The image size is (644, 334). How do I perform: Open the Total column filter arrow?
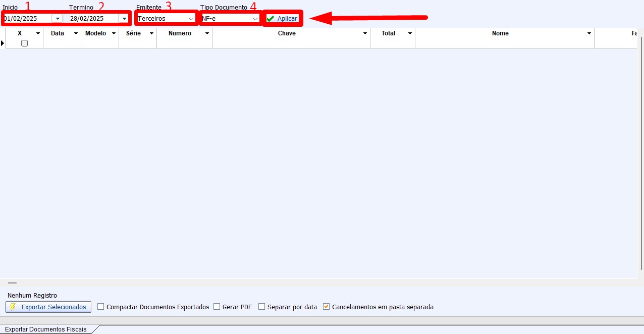pyautogui.click(x=410, y=34)
